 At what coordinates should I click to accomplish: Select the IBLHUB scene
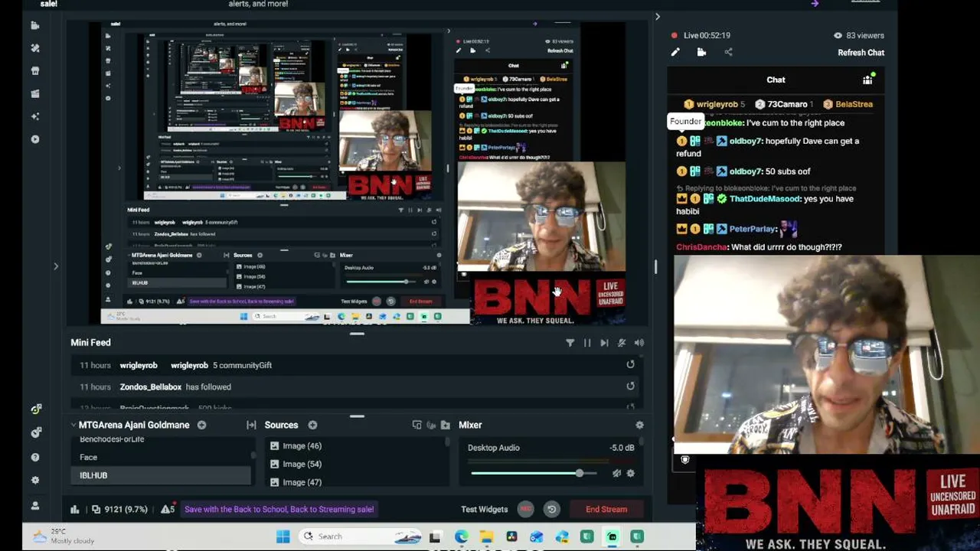[162, 475]
